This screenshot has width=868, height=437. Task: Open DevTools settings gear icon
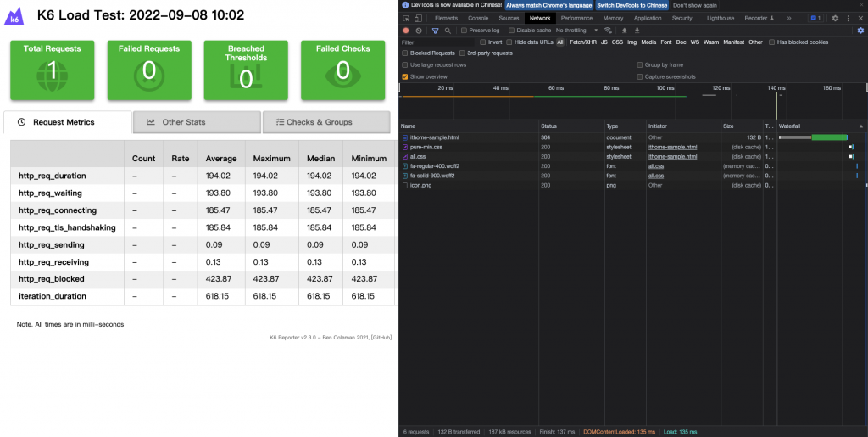tap(835, 19)
